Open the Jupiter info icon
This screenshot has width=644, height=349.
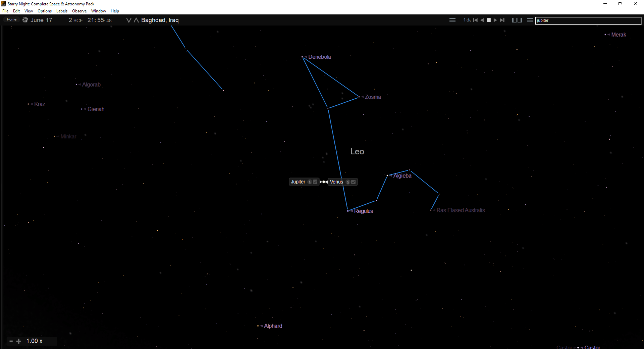tap(310, 182)
